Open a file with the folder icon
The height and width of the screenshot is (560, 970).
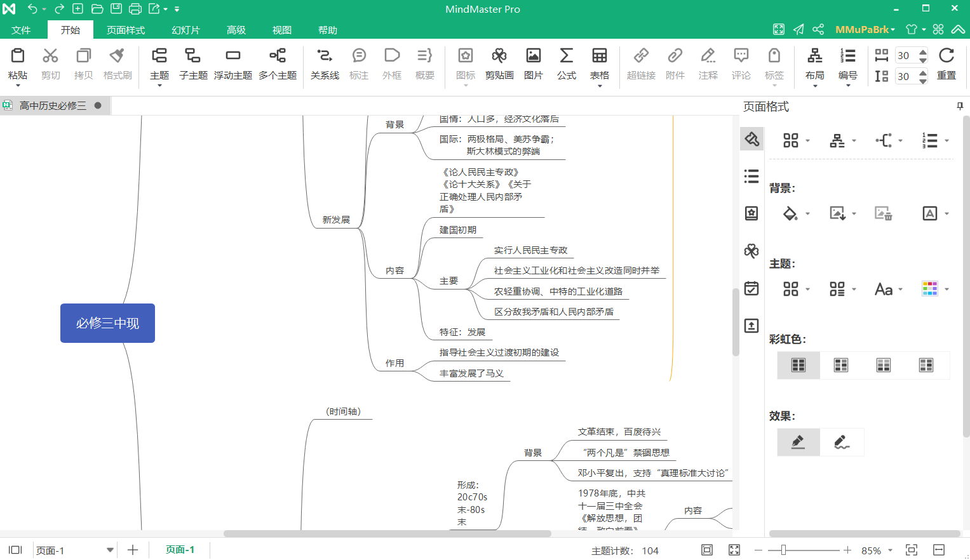point(97,9)
